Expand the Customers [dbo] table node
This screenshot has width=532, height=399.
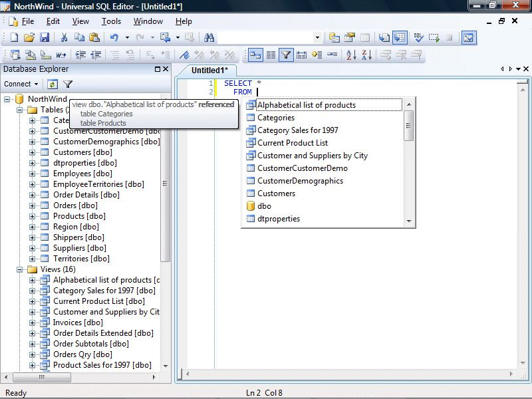click(32, 152)
